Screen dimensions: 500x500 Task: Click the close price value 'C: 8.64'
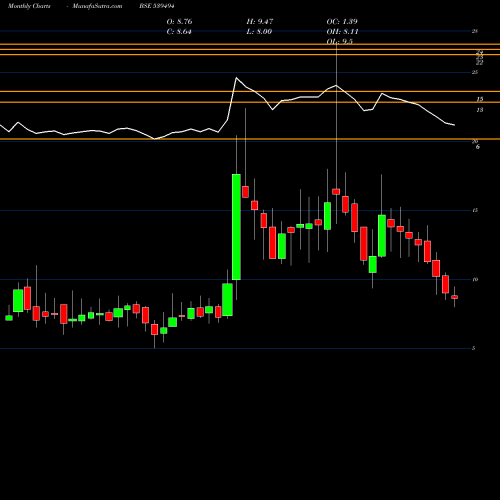point(179,32)
